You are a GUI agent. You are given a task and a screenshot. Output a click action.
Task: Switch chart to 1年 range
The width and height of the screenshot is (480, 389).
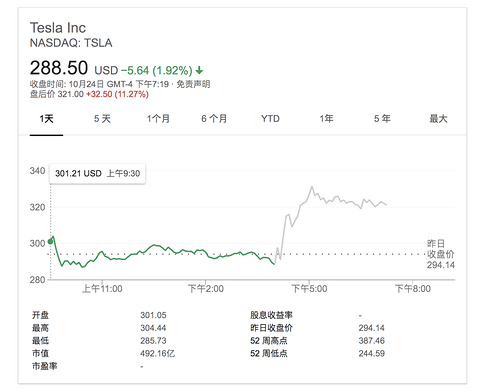(x=326, y=119)
